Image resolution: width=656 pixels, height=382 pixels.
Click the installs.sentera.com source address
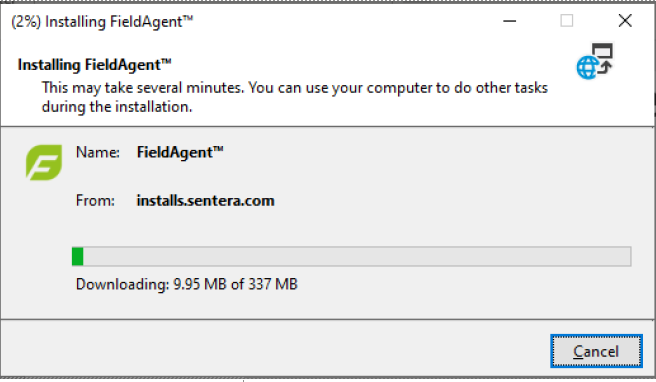[205, 201]
